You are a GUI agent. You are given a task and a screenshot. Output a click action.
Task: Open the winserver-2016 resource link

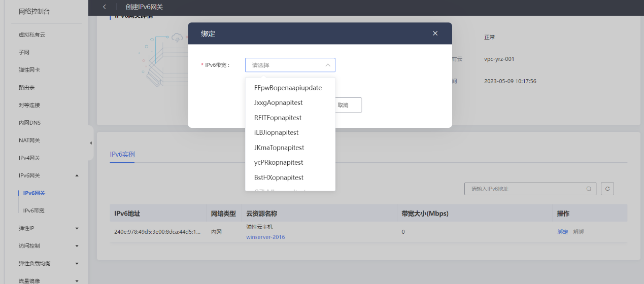coord(265,237)
